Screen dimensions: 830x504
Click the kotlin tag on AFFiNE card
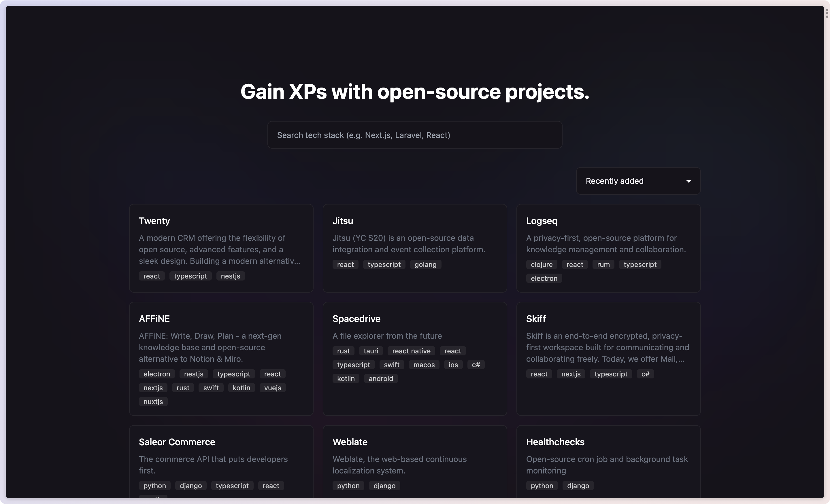[x=242, y=388]
